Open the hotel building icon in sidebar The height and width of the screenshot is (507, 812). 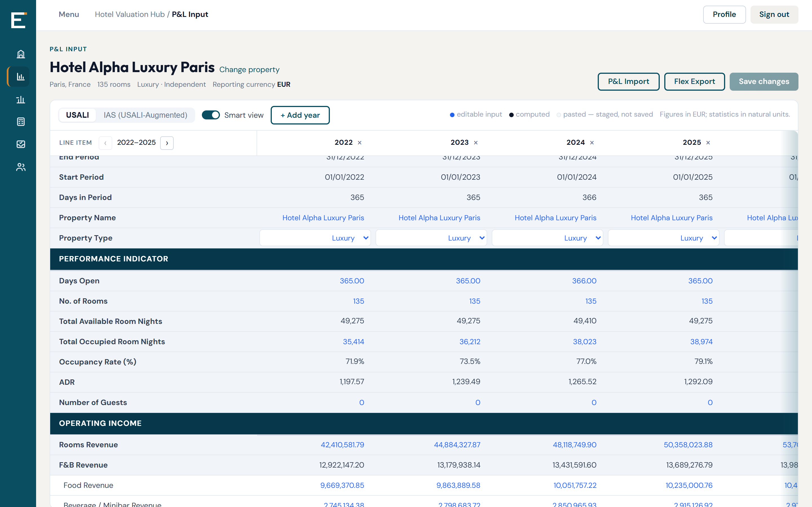(21, 54)
